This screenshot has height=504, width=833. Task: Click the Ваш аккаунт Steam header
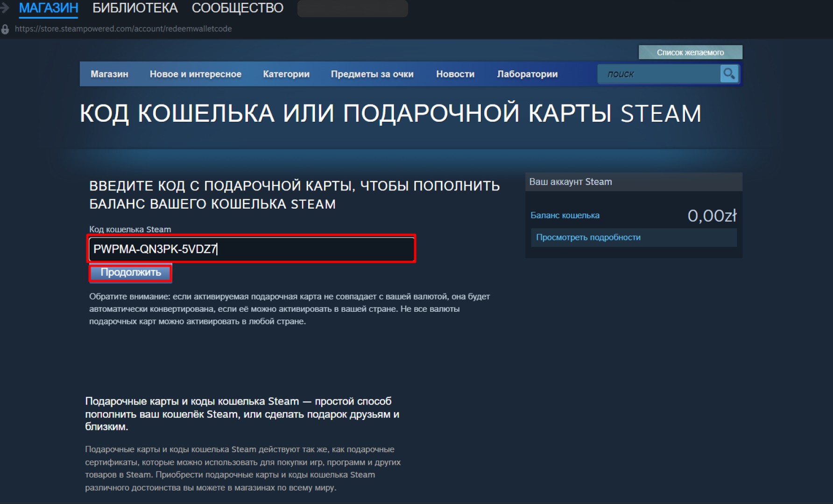pos(634,182)
